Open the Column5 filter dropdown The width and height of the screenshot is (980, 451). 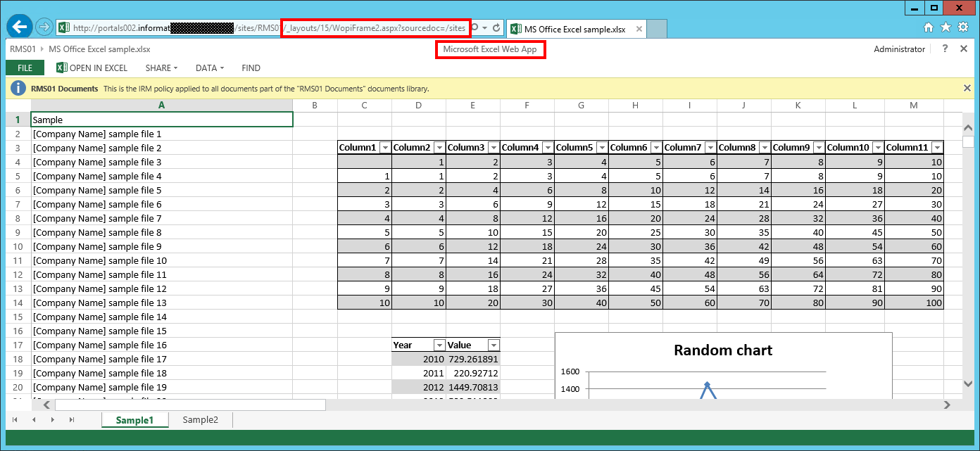click(x=602, y=148)
